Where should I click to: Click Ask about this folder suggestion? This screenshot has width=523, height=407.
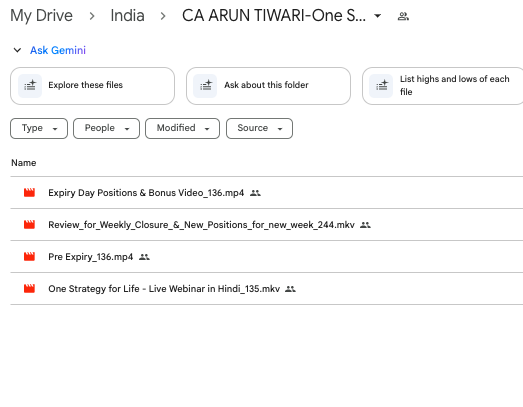tap(268, 86)
